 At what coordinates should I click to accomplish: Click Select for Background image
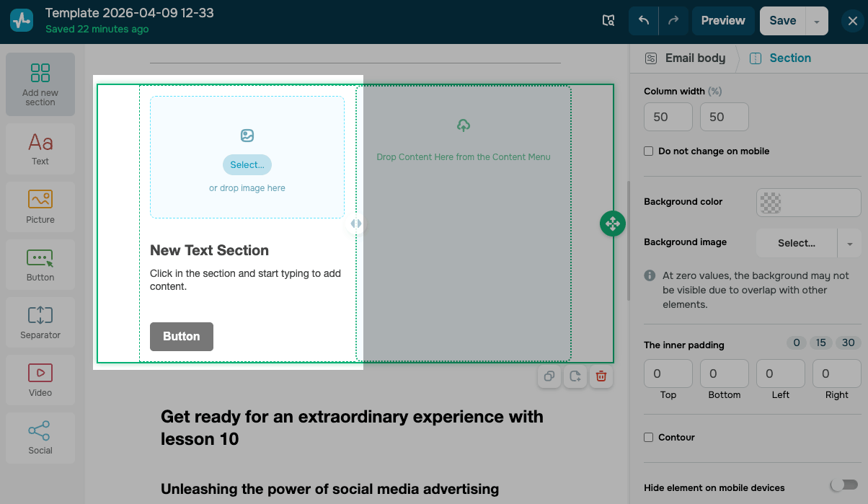tap(796, 244)
